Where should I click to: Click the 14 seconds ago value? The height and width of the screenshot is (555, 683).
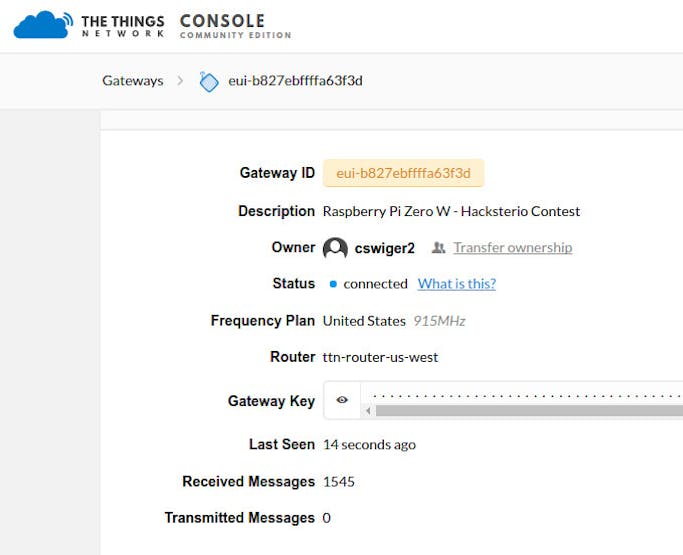point(369,444)
